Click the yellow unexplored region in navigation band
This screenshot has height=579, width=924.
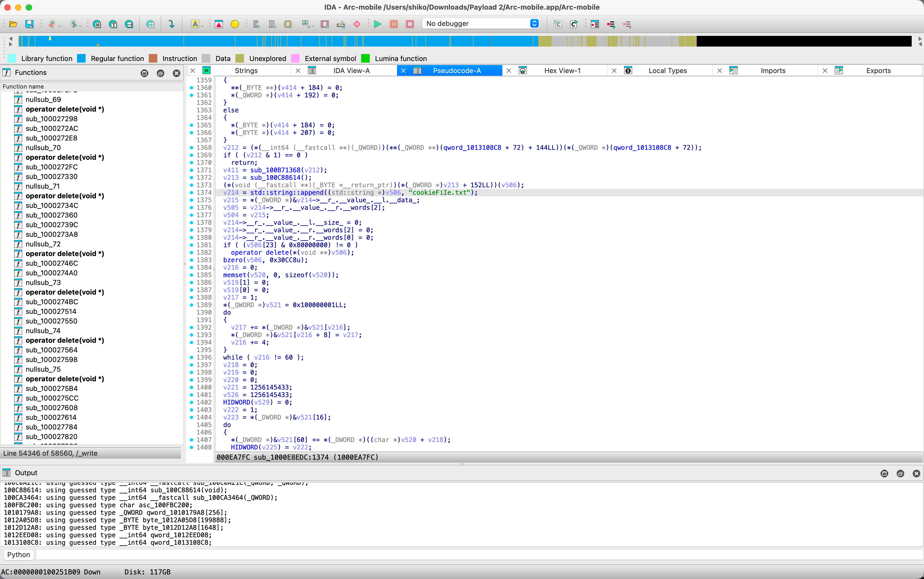544,41
